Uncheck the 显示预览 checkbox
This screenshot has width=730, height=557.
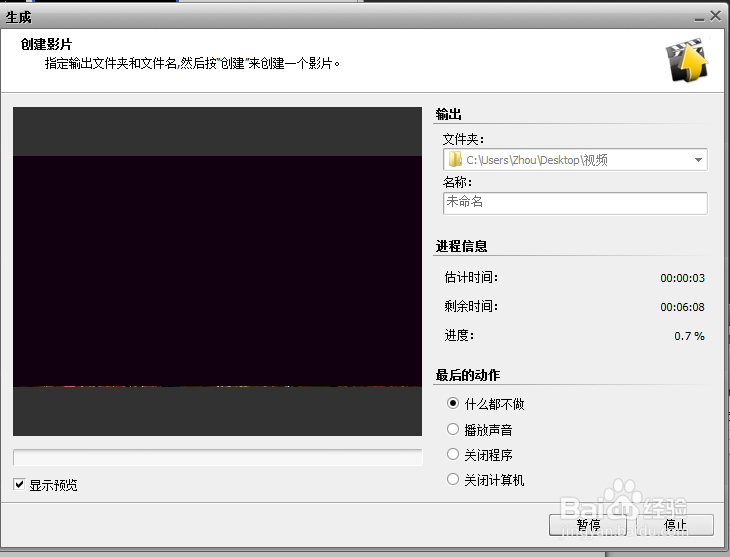click(x=19, y=484)
